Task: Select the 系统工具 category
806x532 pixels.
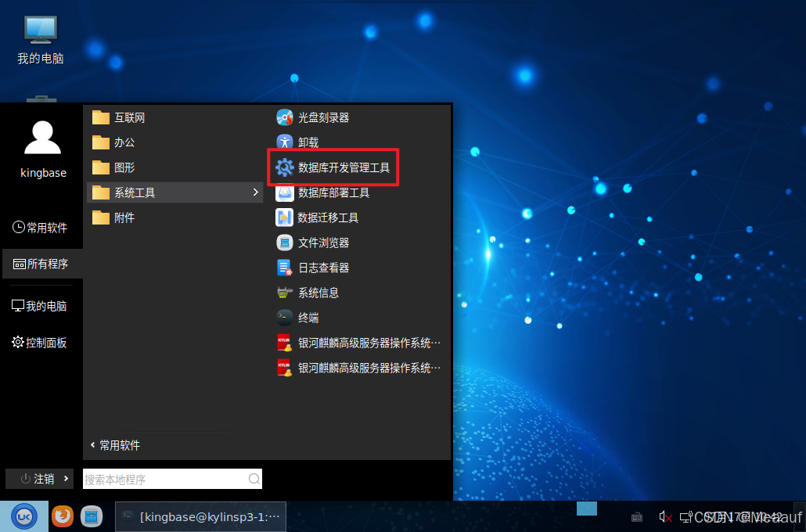Action: tap(175, 192)
